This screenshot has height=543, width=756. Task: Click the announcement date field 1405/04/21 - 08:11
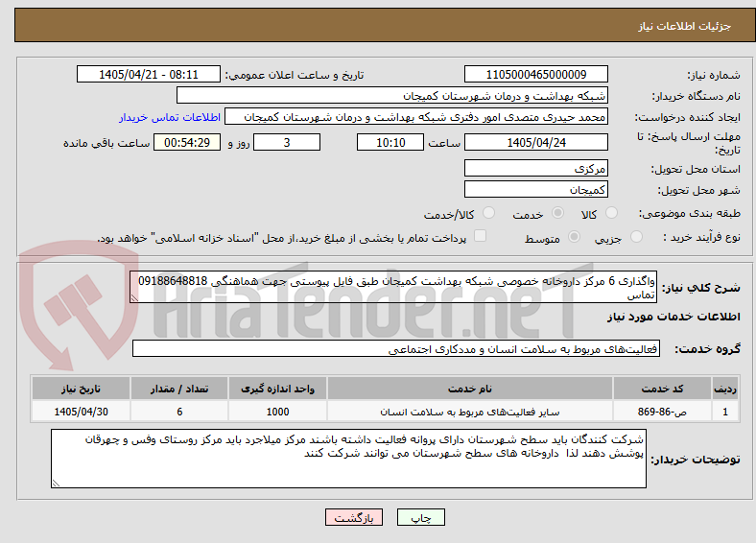[x=149, y=74]
